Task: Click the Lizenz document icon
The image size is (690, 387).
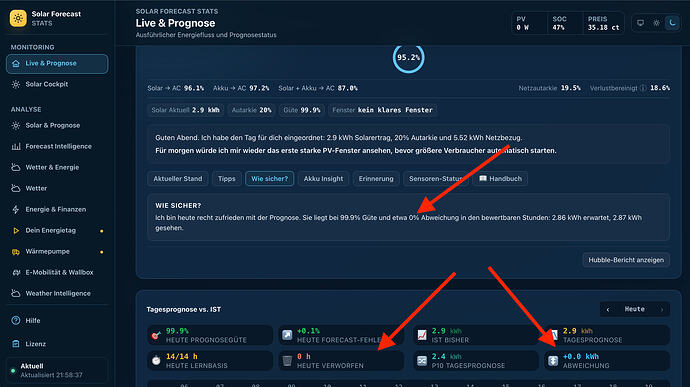Action: (16, 344)
